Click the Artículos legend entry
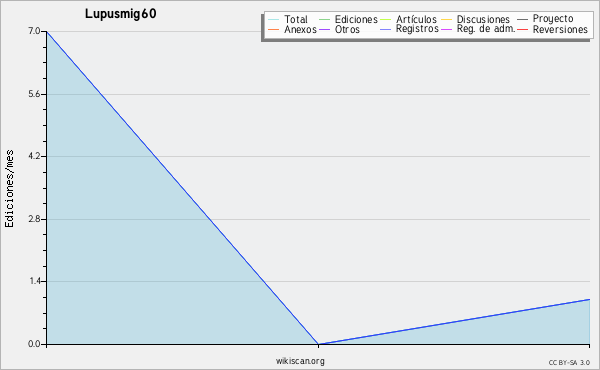The height and width of the screenshot is (370, 600). click(x=408, y=19)
